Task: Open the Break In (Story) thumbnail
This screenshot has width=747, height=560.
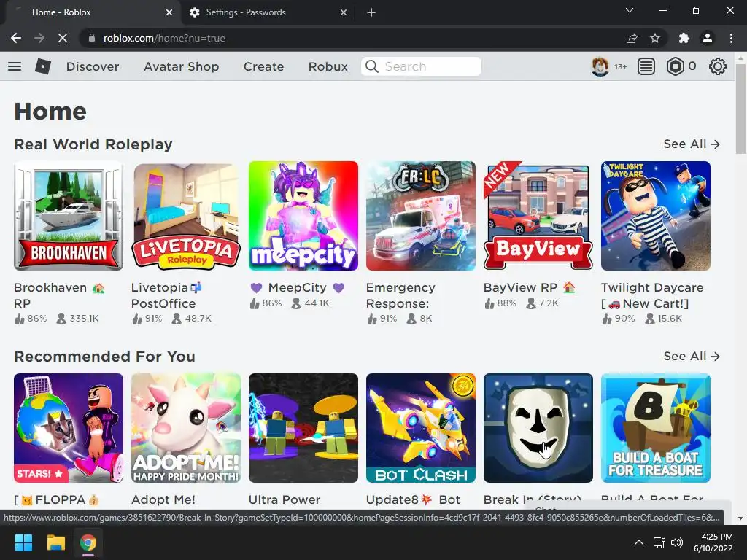Action: (x=538, y=428)
